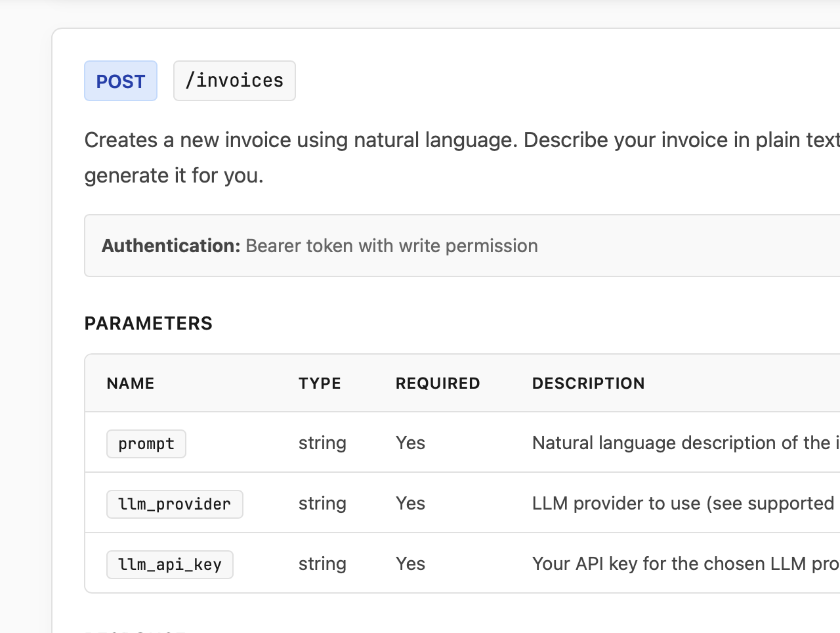840x633 pixels.
Task: Select the PARAMETERS section heading
Action: pos(148,323)
